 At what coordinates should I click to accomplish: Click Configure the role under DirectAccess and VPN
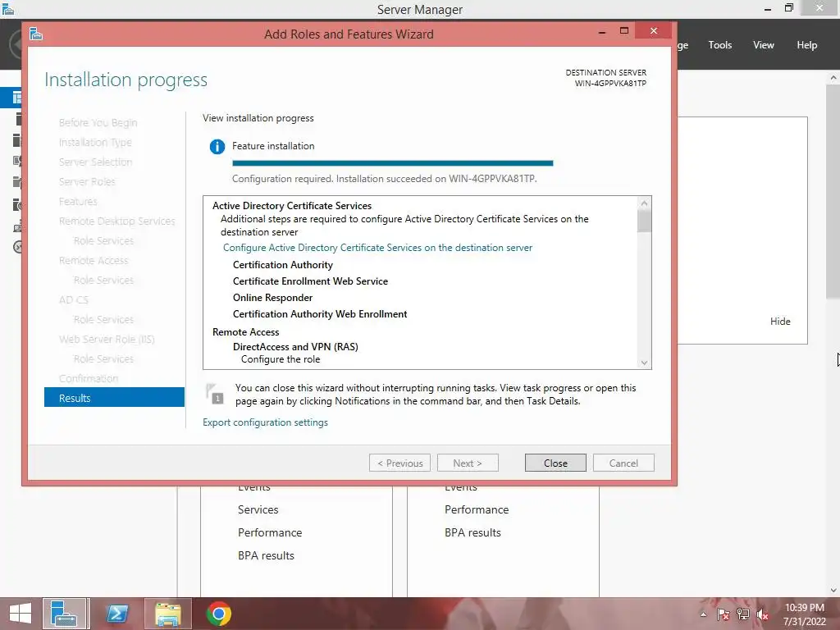pos(281,359)
